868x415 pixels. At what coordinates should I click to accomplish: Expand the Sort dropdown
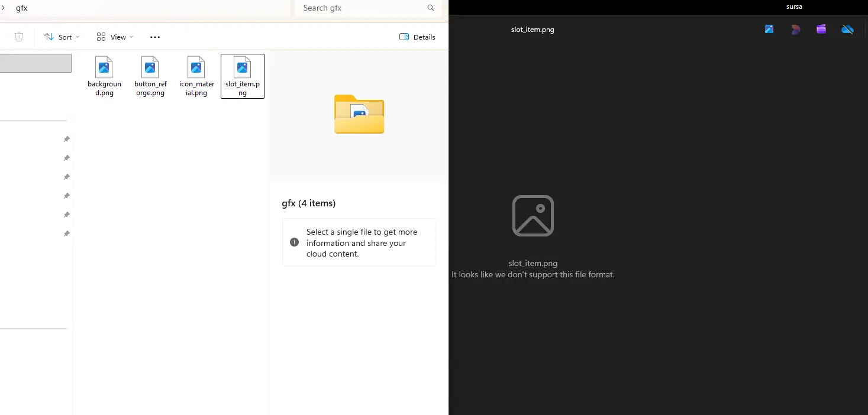62,37
